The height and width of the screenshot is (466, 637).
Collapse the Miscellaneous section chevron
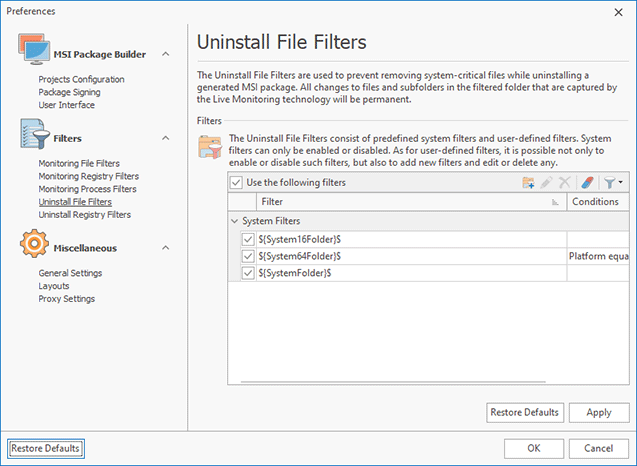click(165, 248)
